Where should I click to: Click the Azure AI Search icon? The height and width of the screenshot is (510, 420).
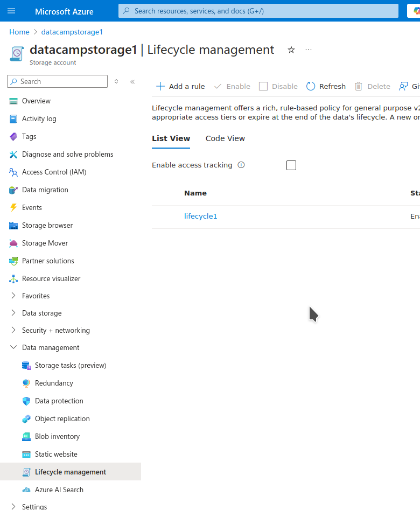pyautogui.click(x=26, y=490)
